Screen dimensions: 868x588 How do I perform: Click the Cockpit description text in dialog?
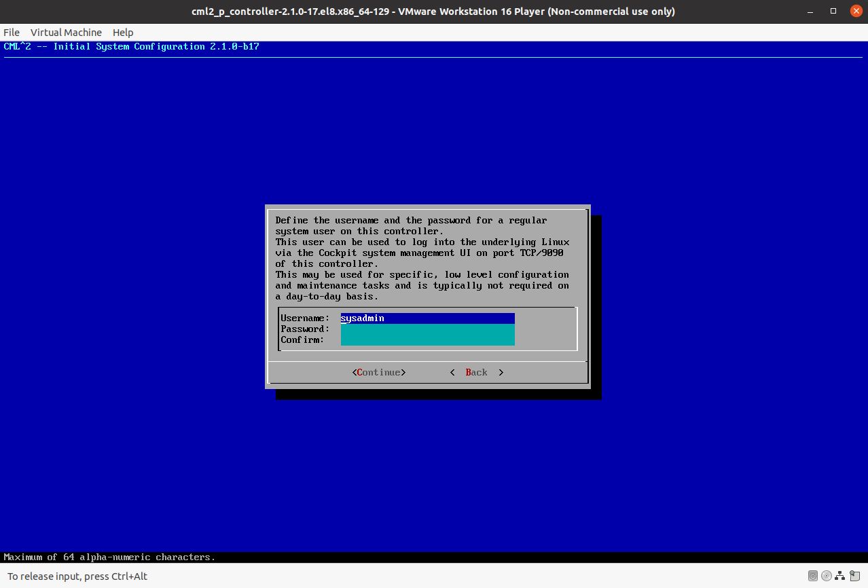pyautogui.click(x=422, y=253)
